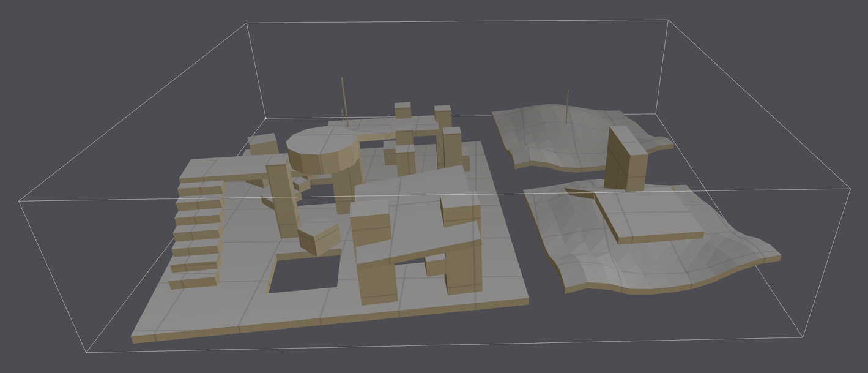
Task: Select the tall block on the terrain
Action: pos(626,159)
